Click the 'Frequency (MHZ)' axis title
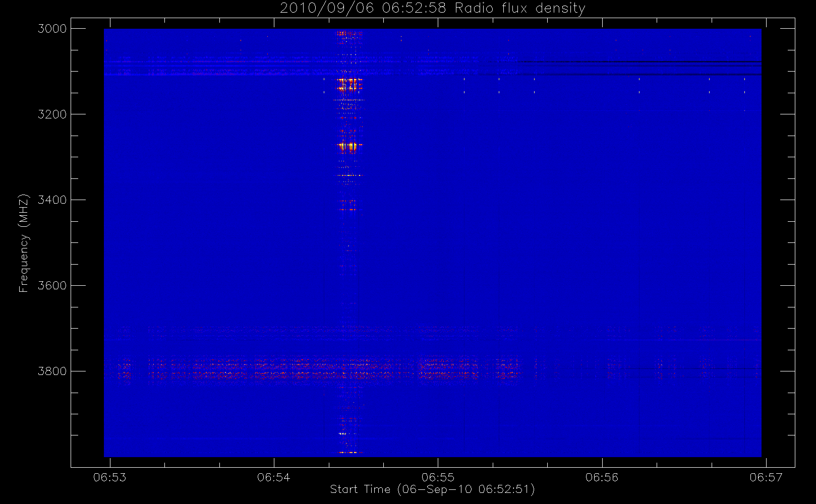 [24, 243]
